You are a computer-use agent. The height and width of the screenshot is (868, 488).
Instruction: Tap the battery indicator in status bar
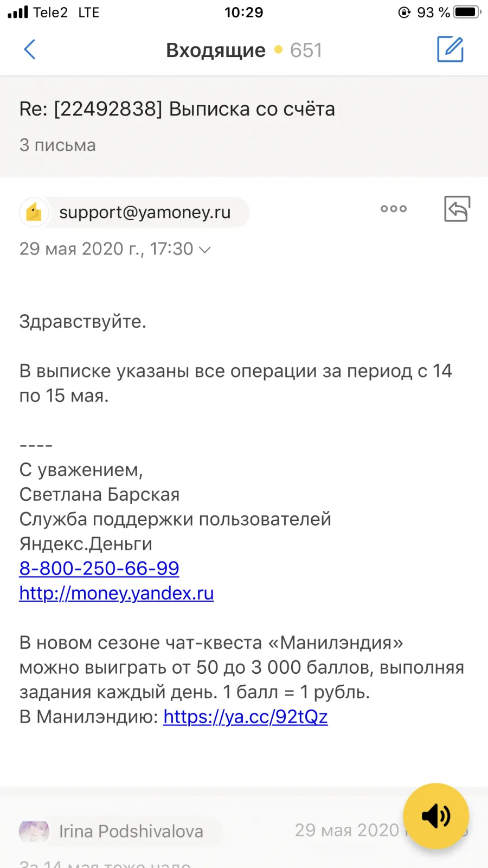[467, 12]
